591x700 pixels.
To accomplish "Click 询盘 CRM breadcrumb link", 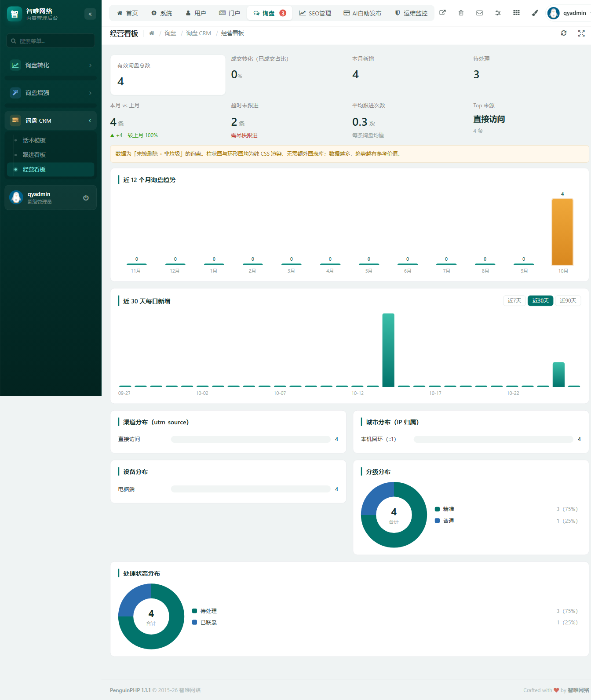I will [x=198, y=33].
